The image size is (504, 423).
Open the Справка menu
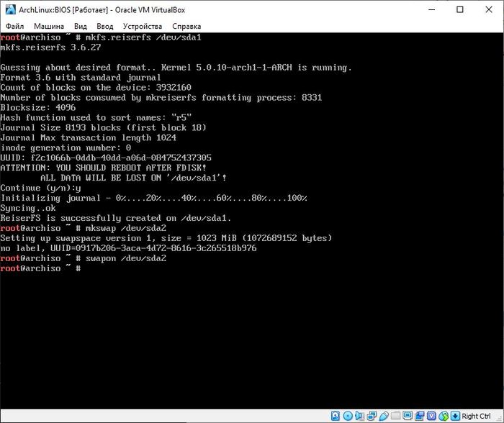(x=186, y=27)
